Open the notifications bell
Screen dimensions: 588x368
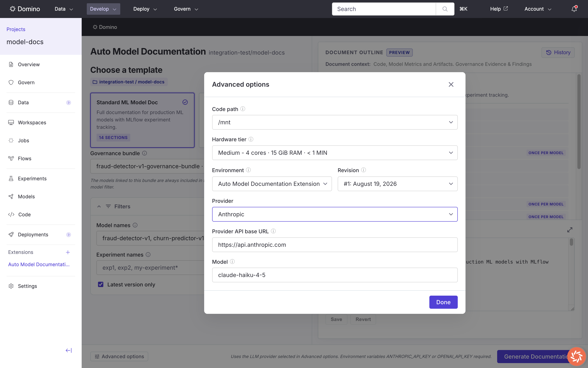pos(574,9)
